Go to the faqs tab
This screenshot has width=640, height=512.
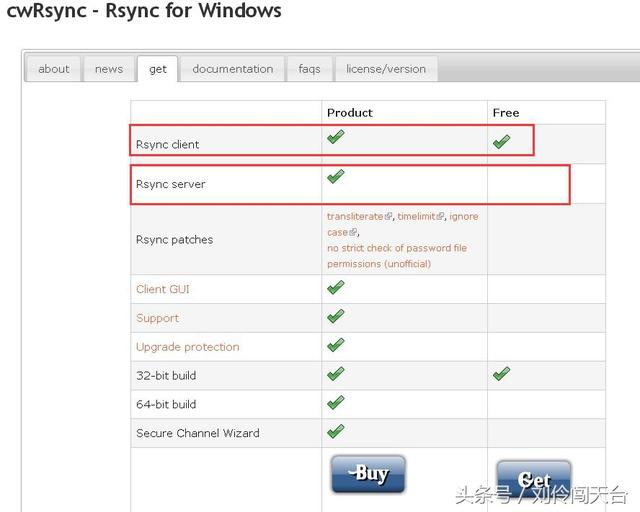(x=309, y=69)
